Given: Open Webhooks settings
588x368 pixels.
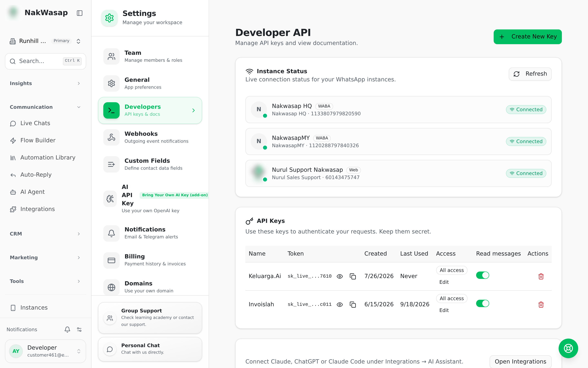Looking at the screenshot, I should 150,137.
